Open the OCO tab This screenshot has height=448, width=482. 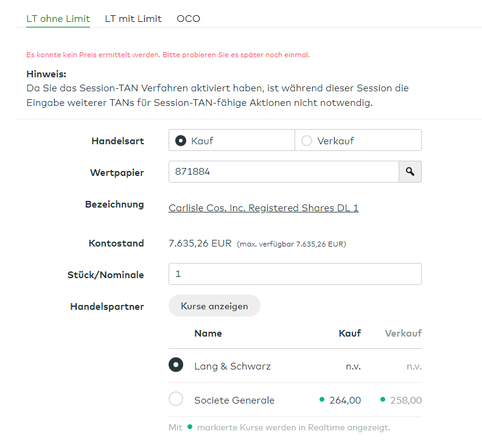tap(188, 19)
